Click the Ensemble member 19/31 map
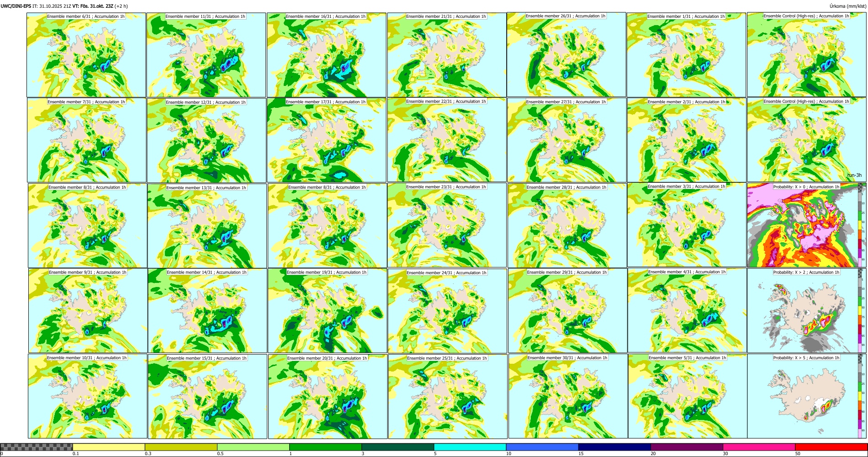This screenshot has height=457, width=868. click(x=328, y=310)
